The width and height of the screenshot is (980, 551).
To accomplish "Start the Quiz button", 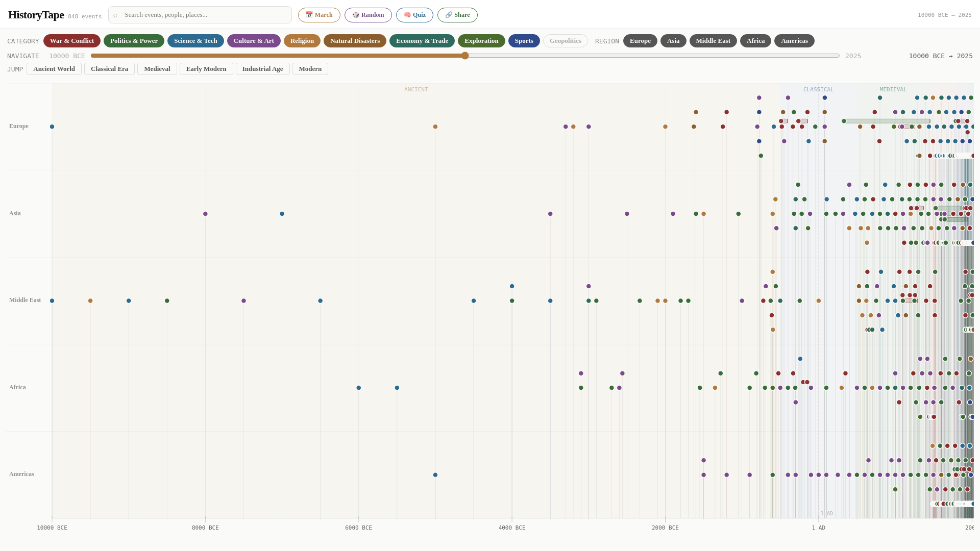I will tap(414, 15).
